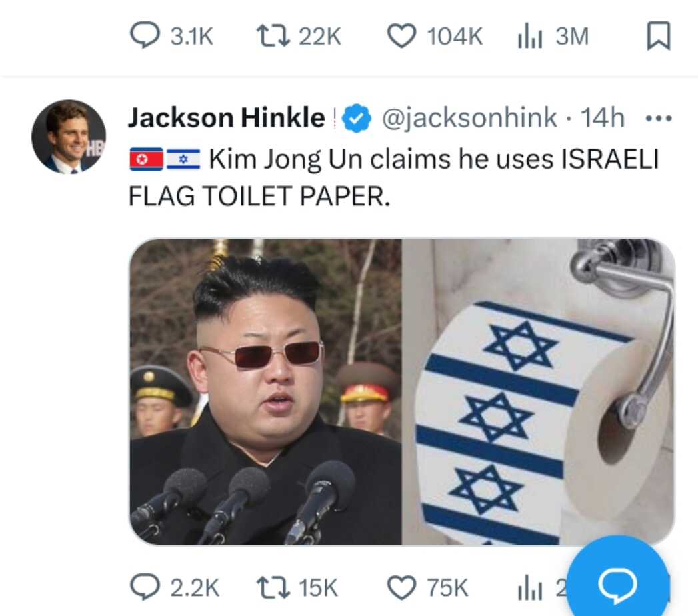Viewport: 698px width, 616px height.
Task: Open the flag toilet paper image
Action: (x=539, y=392)
